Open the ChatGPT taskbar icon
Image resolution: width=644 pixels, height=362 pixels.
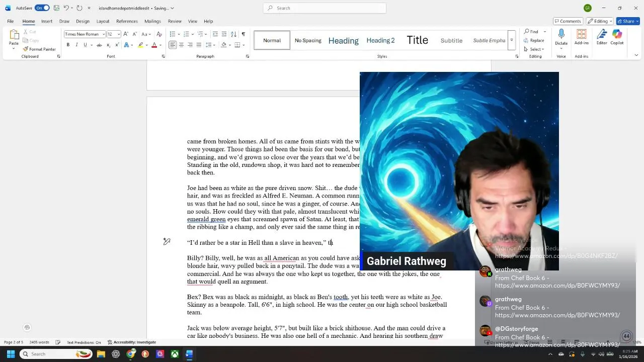(x=116, y=354)
